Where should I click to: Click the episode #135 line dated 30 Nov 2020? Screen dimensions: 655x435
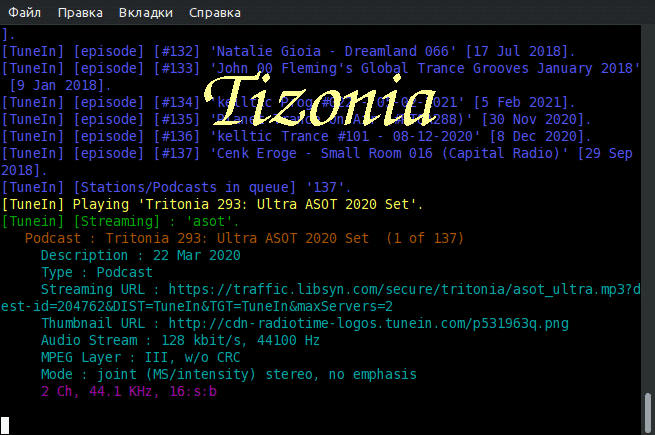(x=296, y=120)
